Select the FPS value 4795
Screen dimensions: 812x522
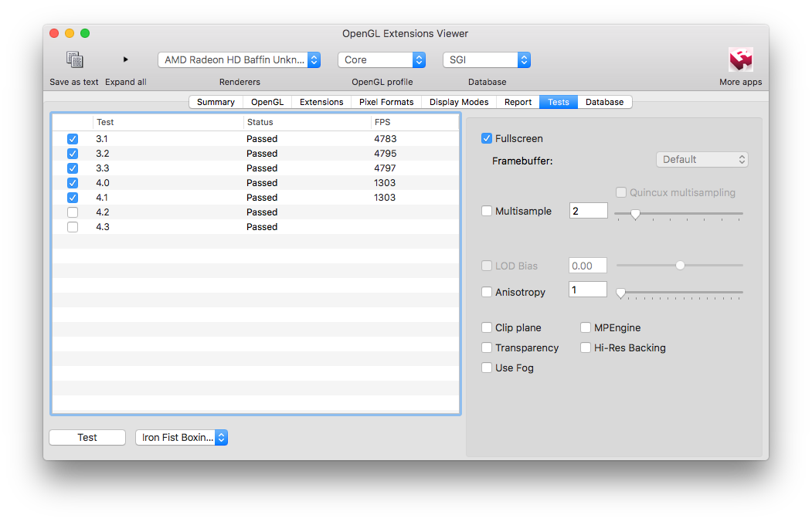pos(386,154)
